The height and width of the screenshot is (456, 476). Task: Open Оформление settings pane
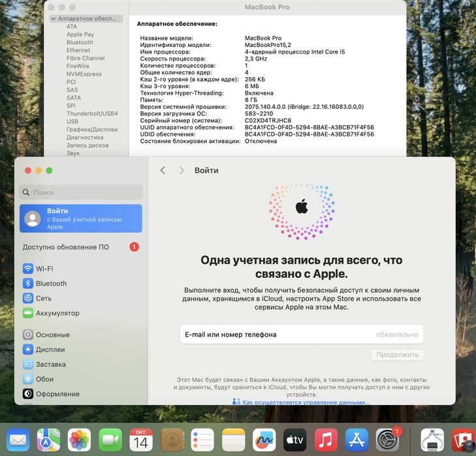tap(52, 394)
